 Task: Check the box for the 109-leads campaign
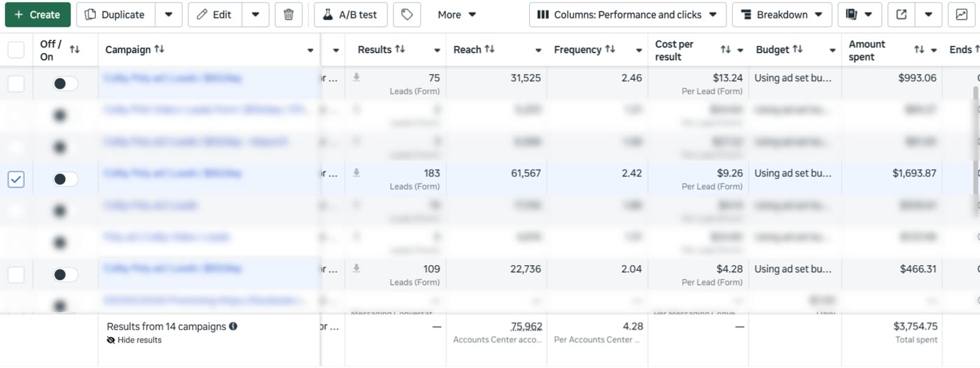click(15, 275)
